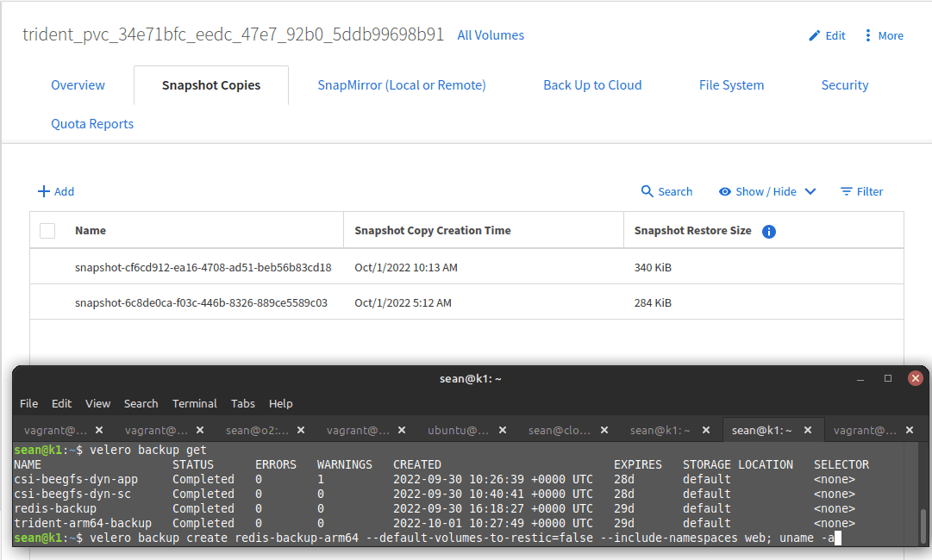This screenshot has height=560, width=932.
Task: Click creation time Oct/1/2022 10:13 AM
Action: tap(406, 267)
